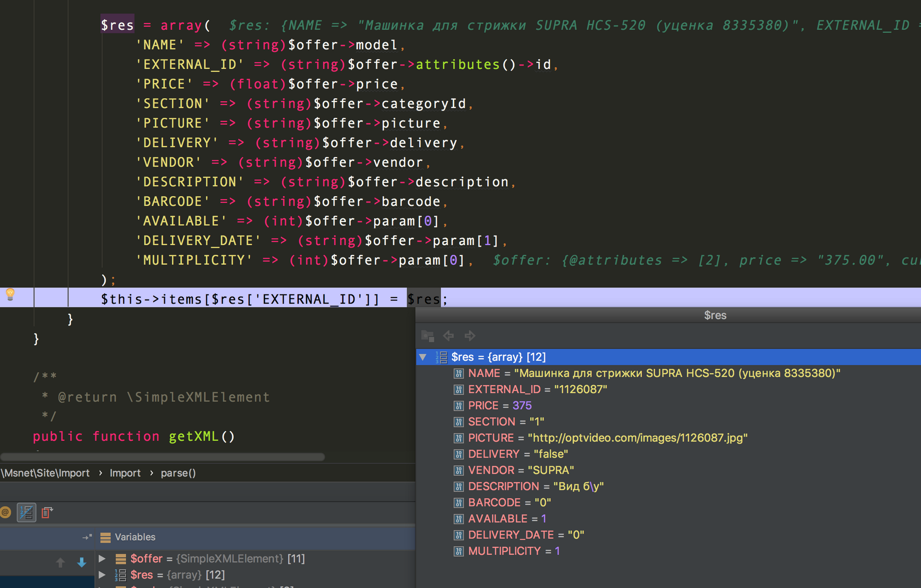Click the $offer object type icon
The height and width of the screenshot is (588, 921).
[121, 559]
